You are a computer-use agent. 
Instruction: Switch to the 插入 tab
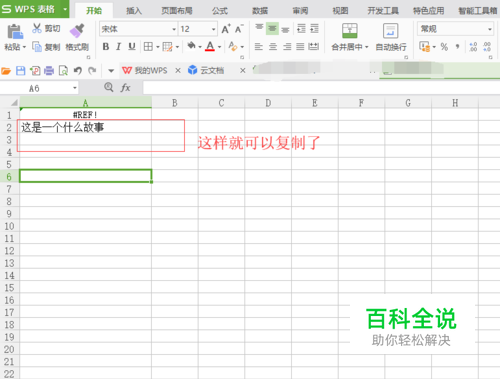click(134, 11)
